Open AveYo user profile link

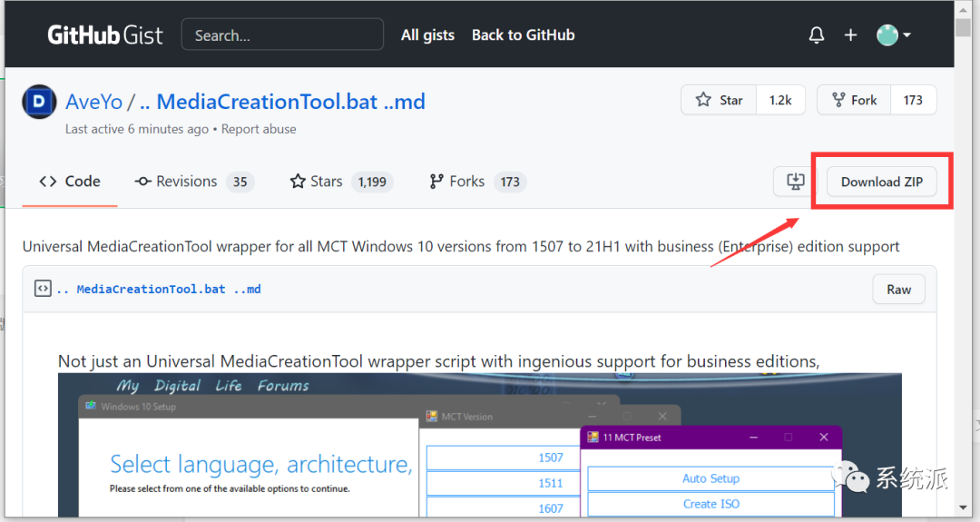(93, 102)
